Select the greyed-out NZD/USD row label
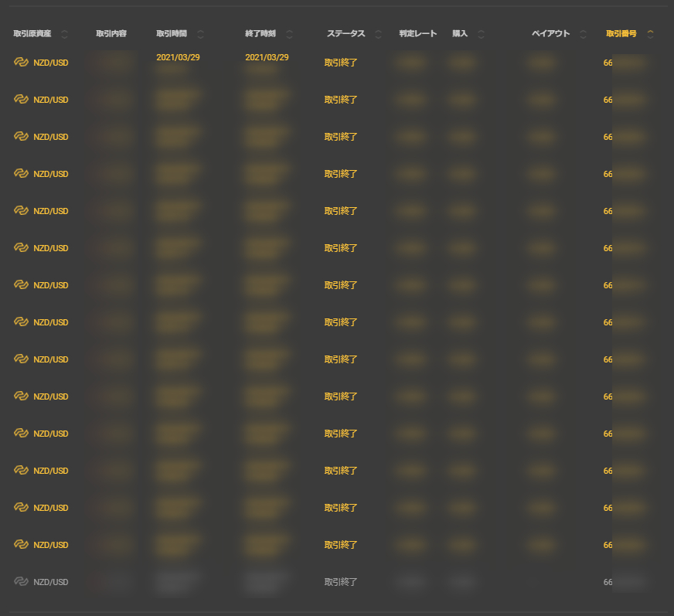The image size is (674, 616). tap(51, 582)
